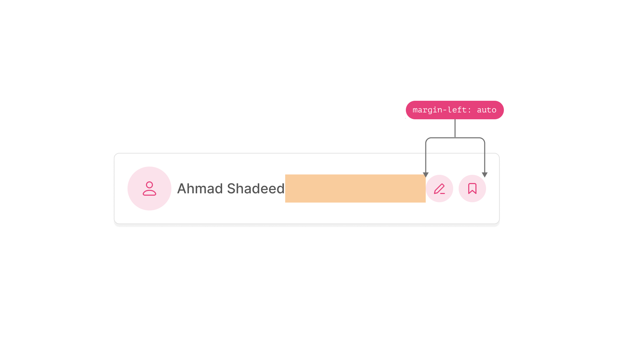Click the word "Shadeed" in the name
Image resolution: width=617 pixels, height=364 pixels.
pos(256,189)
